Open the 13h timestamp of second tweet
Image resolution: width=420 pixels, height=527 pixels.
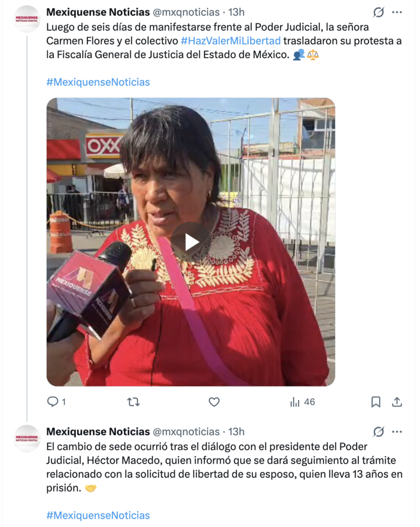[x=237, y=432]
